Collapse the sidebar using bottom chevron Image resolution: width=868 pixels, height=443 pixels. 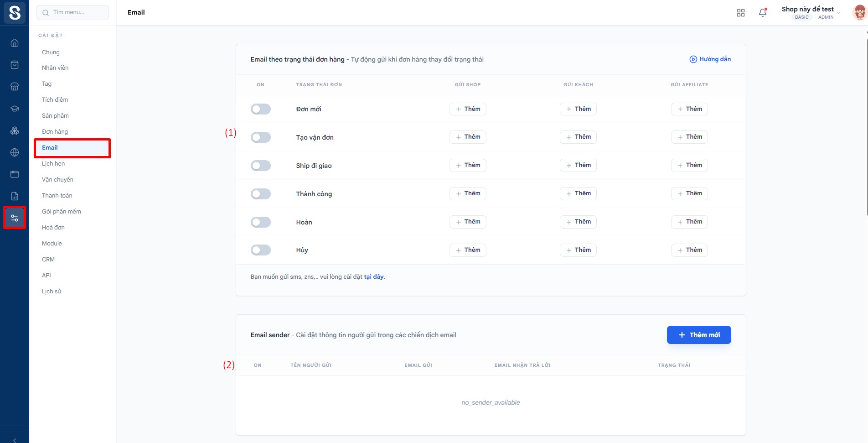(x=15, y=440)
